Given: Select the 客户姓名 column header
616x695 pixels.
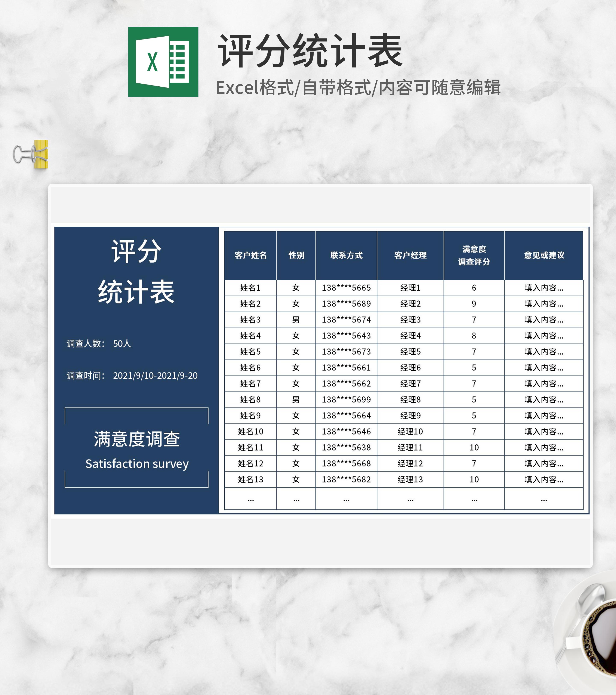Looking at the screenshot, I should click(250, 255).
